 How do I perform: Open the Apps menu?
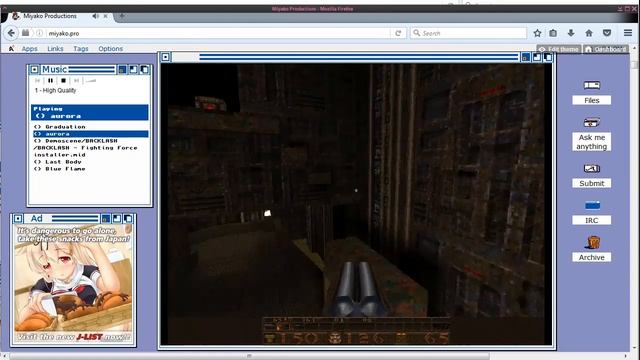pos(29,49)
